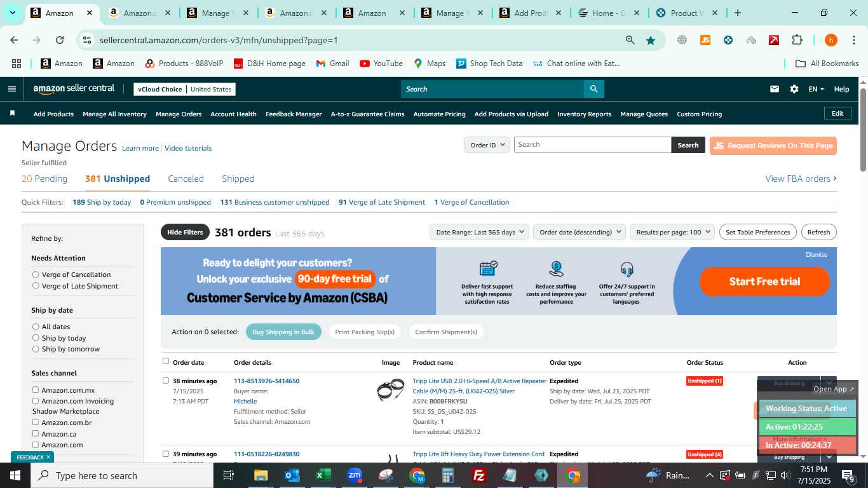
Task: Select the Verge of Cancellation radio filter
Action: [x=36, y=274]
